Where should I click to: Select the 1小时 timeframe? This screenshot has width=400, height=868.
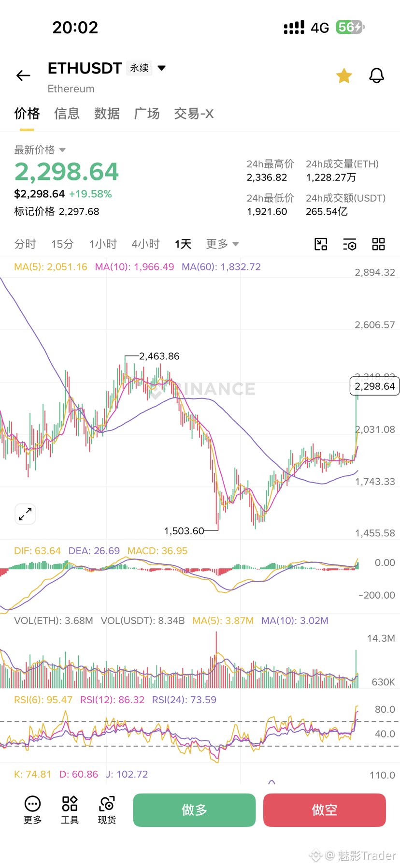tap(103, 244)
